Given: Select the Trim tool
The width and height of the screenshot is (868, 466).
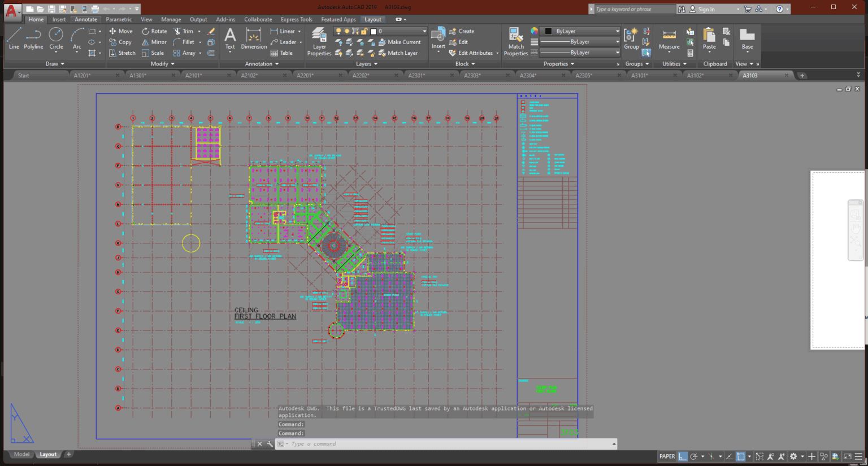Looking at the screenshot, I should click(186, 31).
